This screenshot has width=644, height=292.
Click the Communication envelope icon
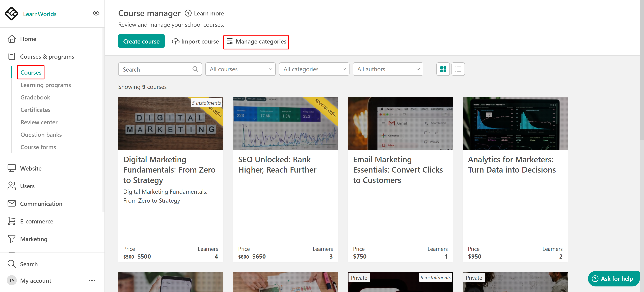pos(12,203)
